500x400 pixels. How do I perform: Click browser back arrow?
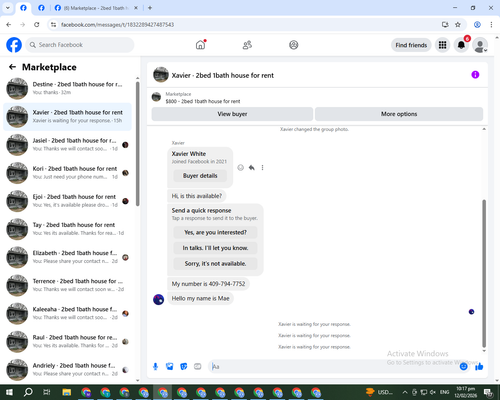pos(9,25)
